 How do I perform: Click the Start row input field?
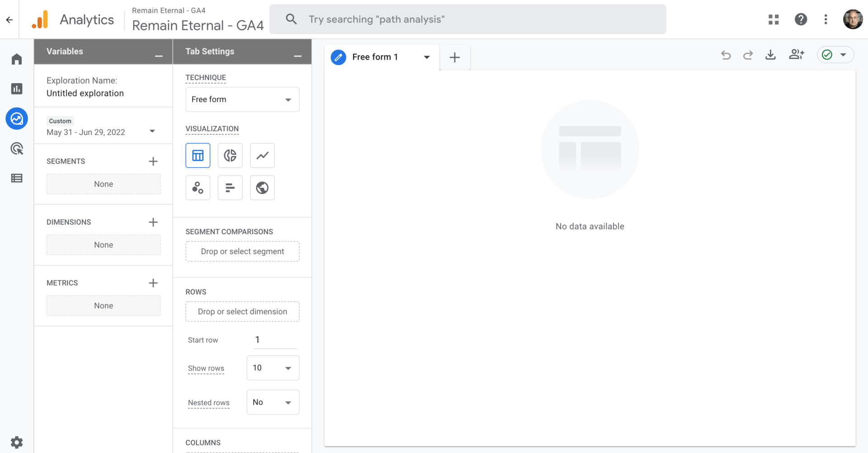point(275,340)
